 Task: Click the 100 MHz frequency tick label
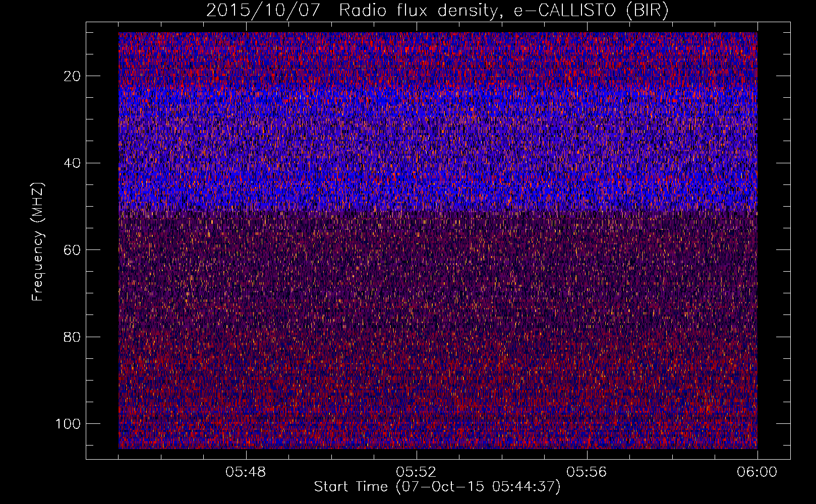pyautogui.click(x=69, y=424)
